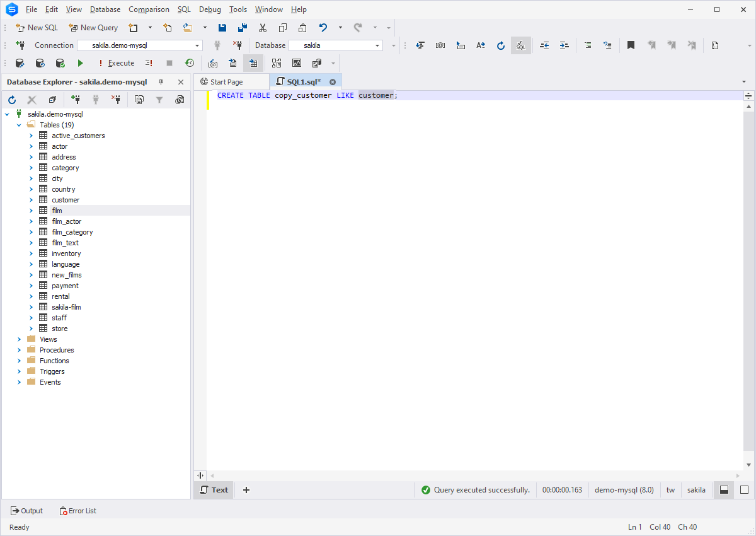The width and height of the screenshot is (756, 536).
Task: Open the Connection dropdown sakila.demo-mysql
Action: pyautogui.click(x=140, y=45)
